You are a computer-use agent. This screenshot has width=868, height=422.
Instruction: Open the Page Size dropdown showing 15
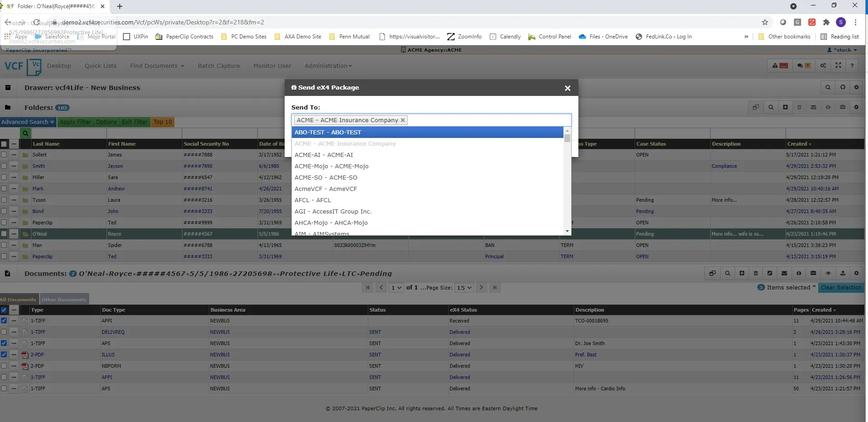click(x=464, y=288)
